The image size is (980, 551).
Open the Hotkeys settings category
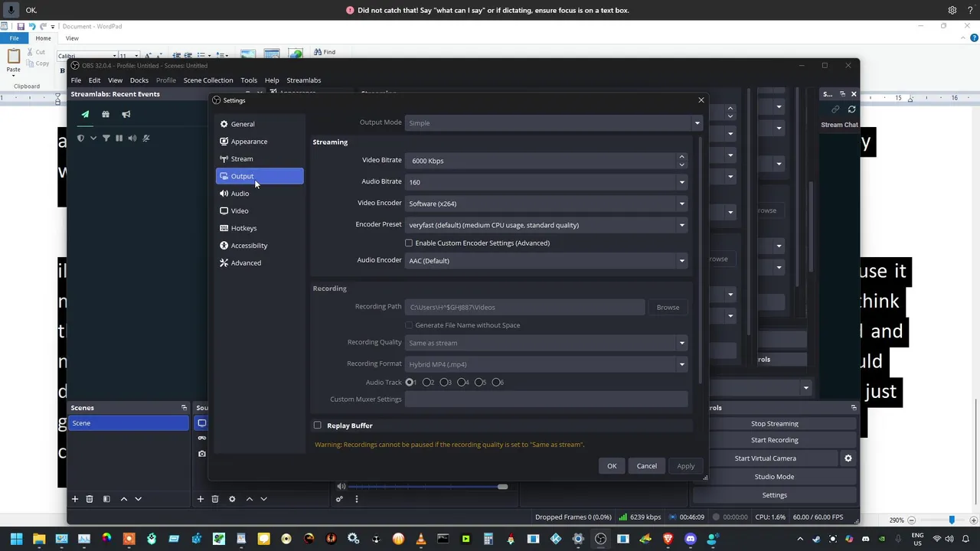[260, 228]
